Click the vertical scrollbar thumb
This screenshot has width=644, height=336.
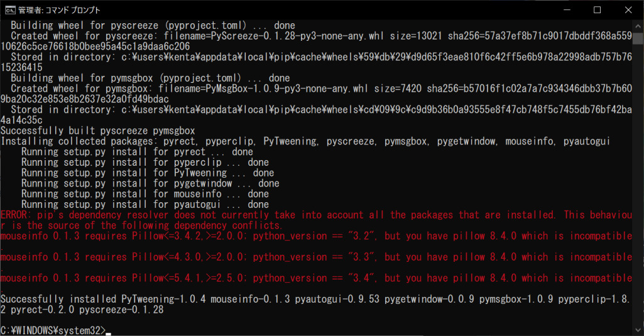click(638, 38)
